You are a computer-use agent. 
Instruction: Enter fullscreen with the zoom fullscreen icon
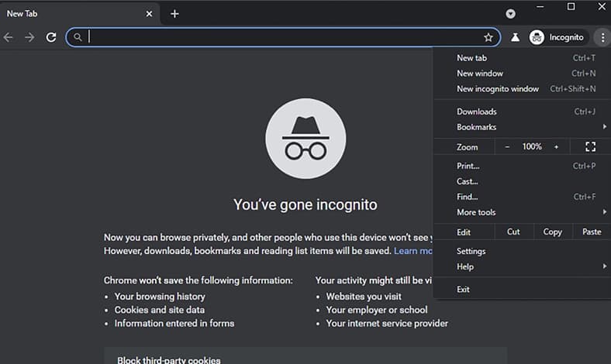click(590, 147)
